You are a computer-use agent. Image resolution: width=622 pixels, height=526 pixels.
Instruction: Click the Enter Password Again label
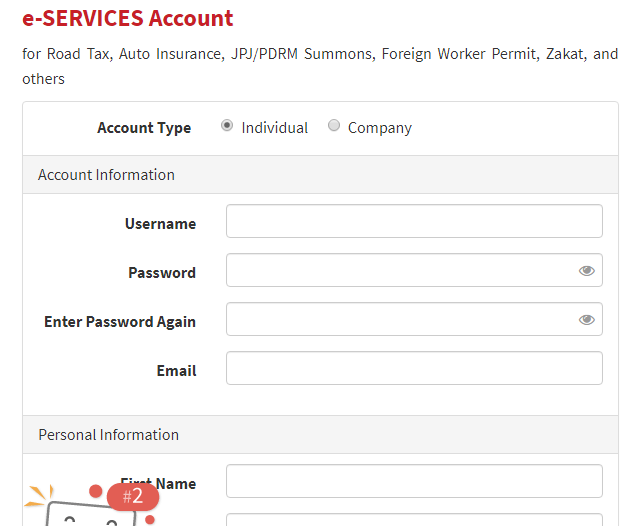[x=120, y=322]
